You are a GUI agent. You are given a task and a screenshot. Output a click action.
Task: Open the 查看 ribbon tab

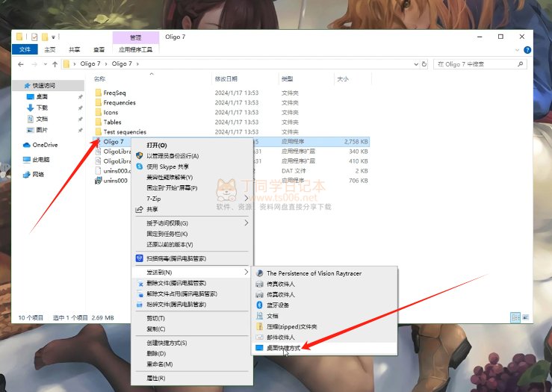click(x=99, y=49)
